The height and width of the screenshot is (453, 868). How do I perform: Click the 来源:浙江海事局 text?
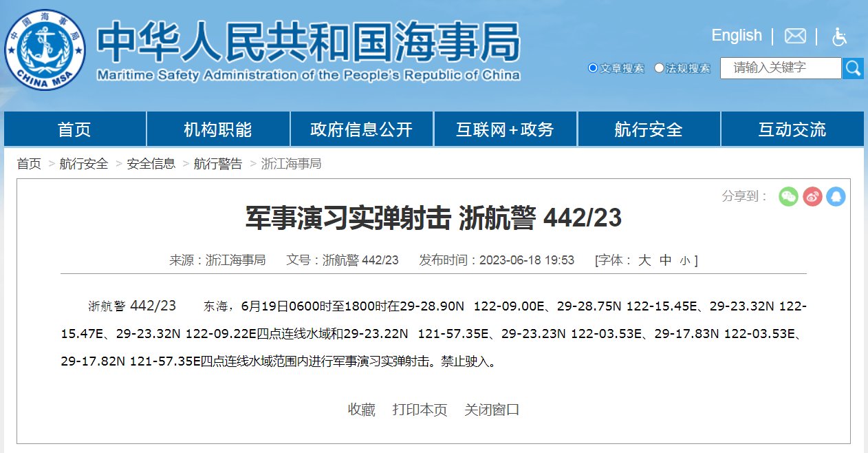(217, 260)
